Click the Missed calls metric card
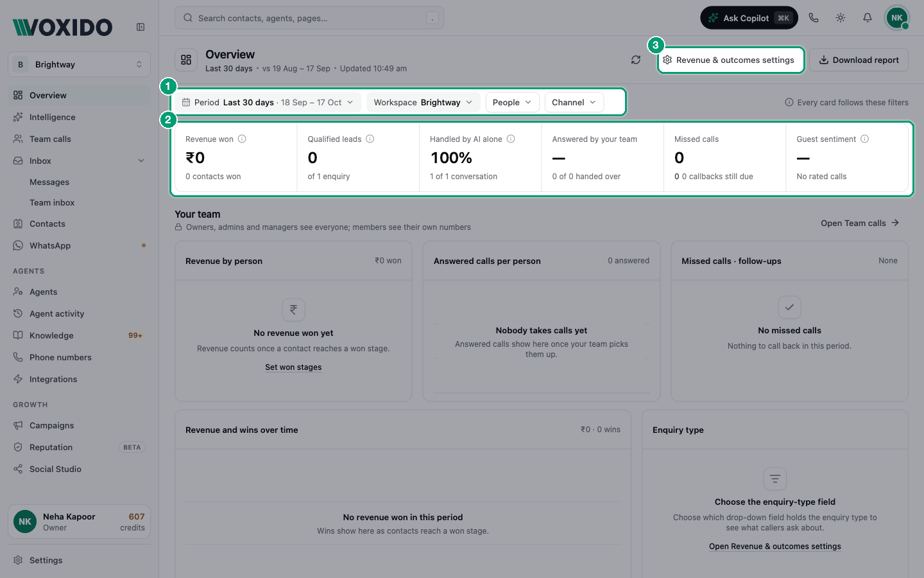The height and width of the screenshot is (578, 924). pos(724,157)
